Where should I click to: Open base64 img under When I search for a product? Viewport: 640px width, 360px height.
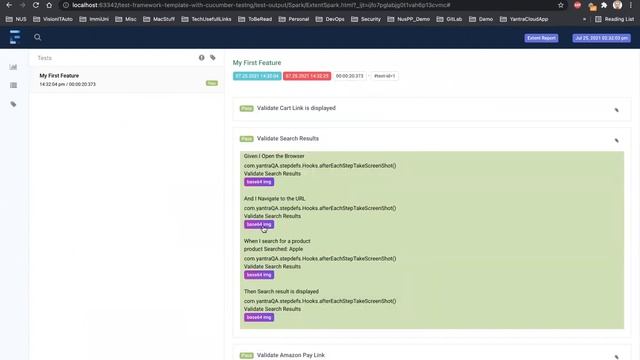click(x=259, y=275)
